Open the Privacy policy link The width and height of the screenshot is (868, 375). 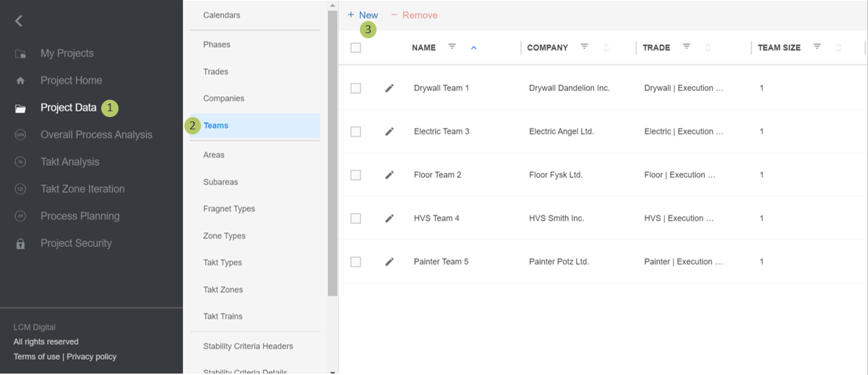(x=91, y=356)
